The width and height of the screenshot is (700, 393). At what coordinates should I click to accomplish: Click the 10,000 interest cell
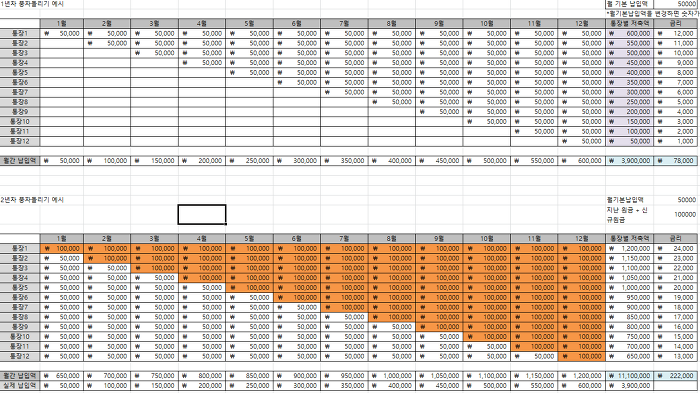(675, 53)
